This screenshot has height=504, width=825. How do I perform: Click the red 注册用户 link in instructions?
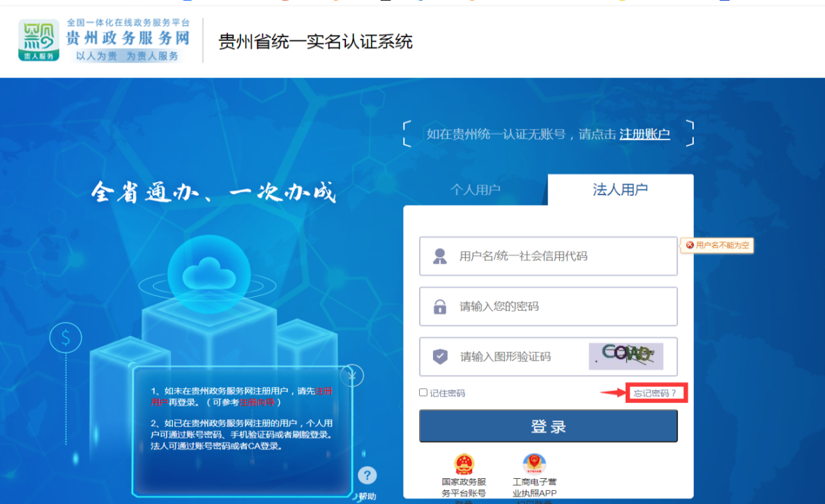[324, 391]
